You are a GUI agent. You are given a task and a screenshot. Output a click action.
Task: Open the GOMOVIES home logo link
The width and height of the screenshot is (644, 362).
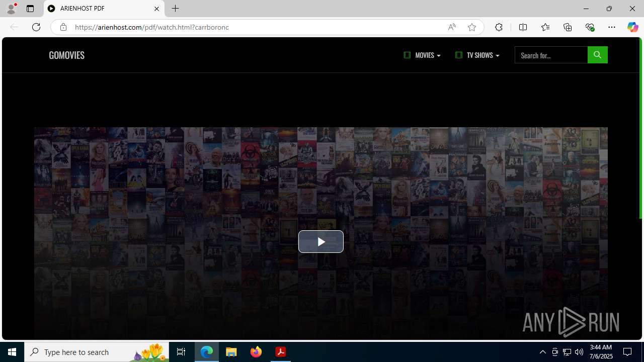[x=66, y=55]
